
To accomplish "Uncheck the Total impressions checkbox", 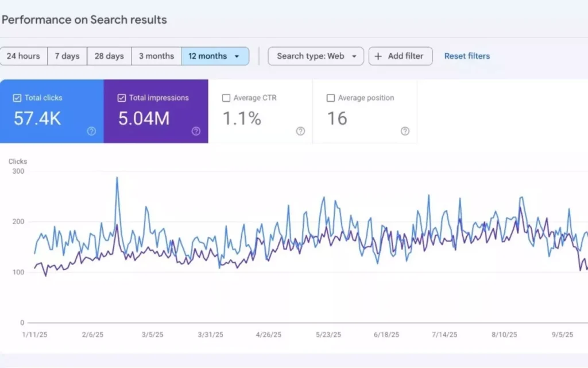I will point(122,98).
